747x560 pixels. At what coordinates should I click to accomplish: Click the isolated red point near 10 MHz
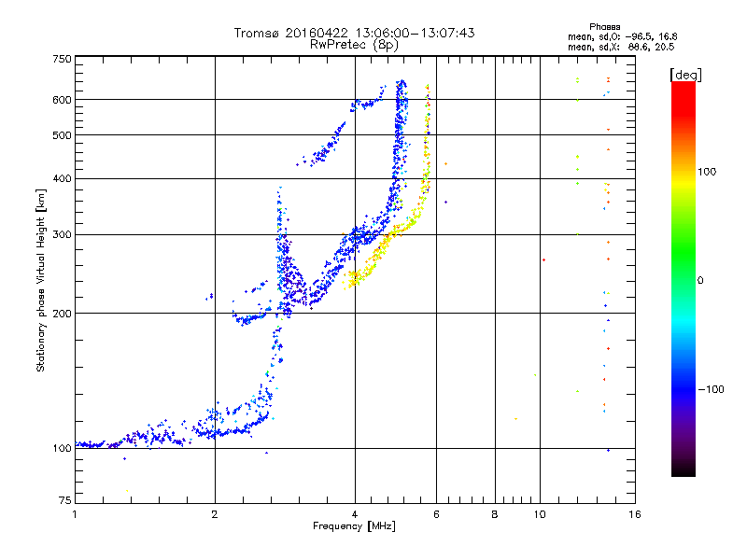pyautogui.click(x=544, y=260)
